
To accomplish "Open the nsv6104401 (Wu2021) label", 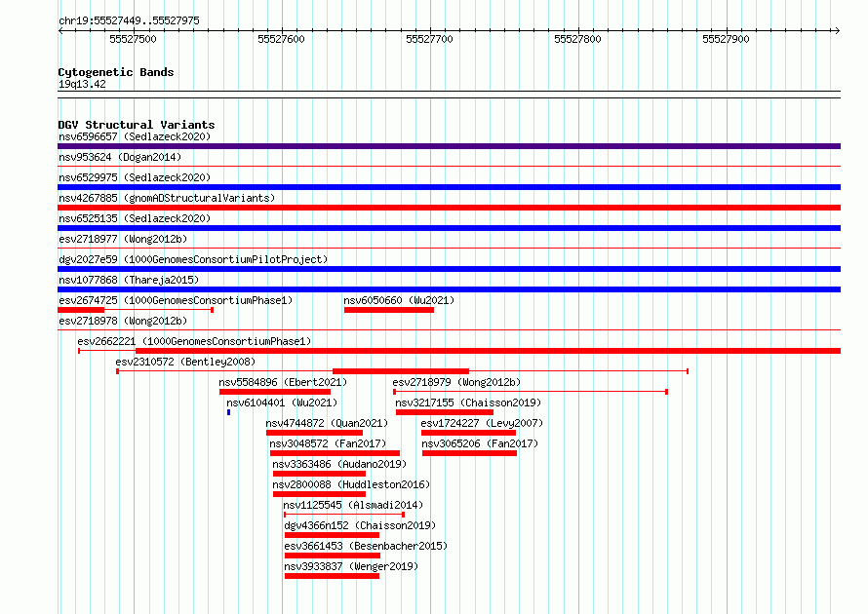I will pyautogui.click(x=282, y=403).
